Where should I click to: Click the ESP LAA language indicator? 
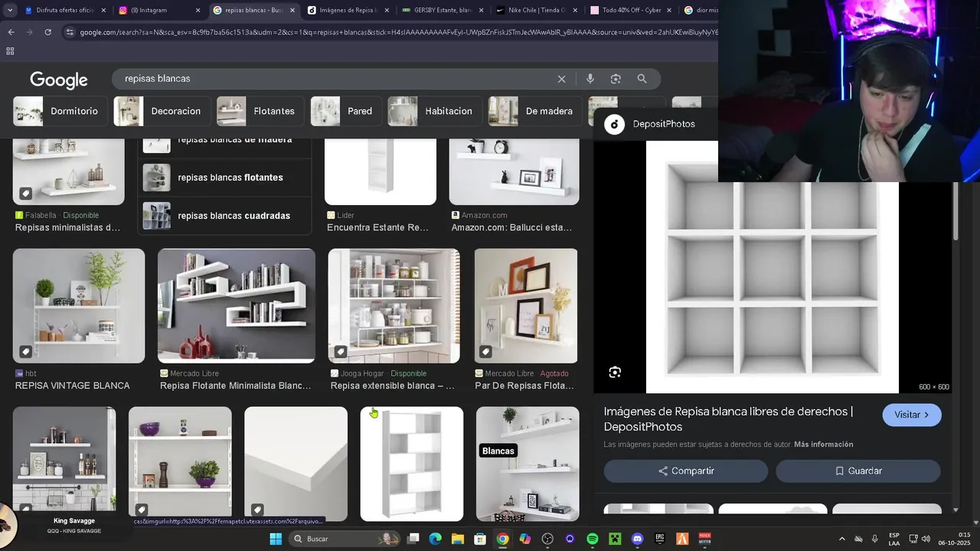(894, 539)
